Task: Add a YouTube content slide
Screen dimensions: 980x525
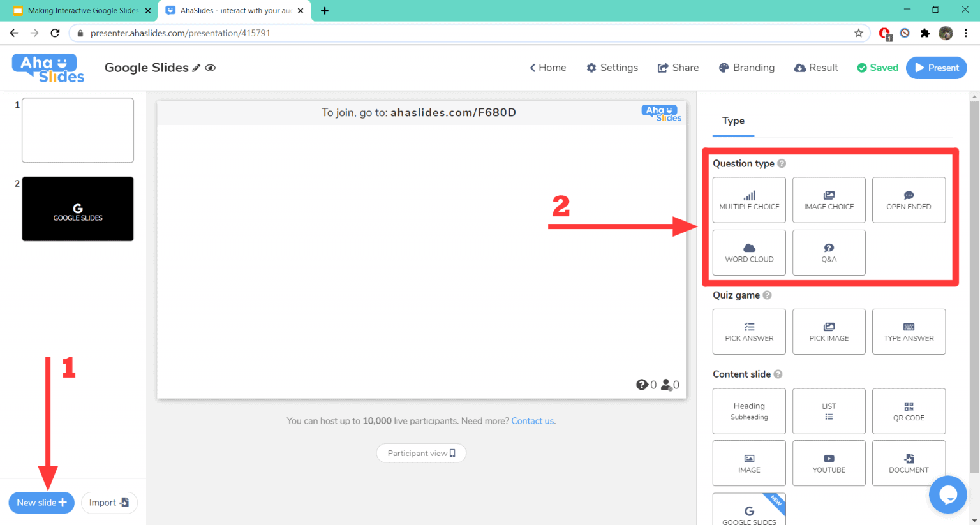Action: point(829,463)
